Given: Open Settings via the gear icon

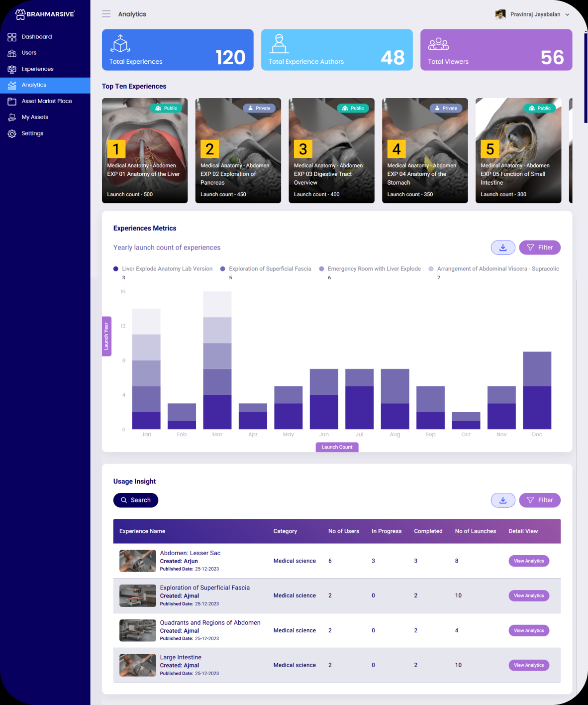Looking at the screenshot, I should click(11, 133).
